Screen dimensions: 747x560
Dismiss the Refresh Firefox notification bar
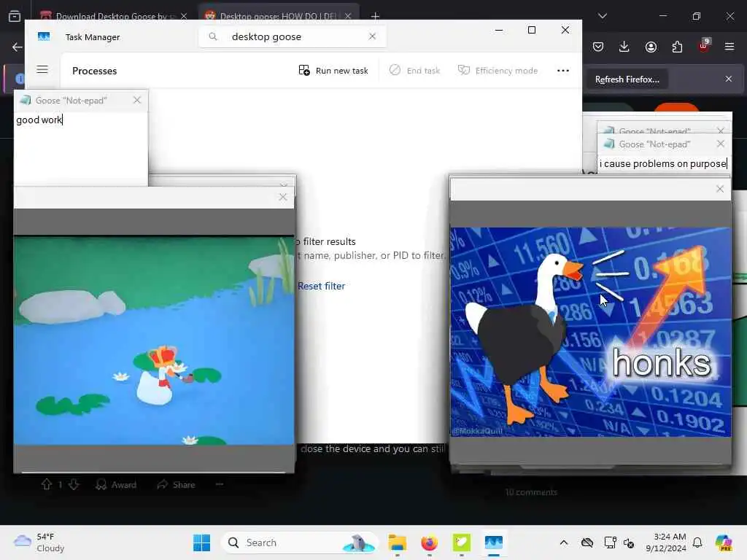tap(729, 79)
